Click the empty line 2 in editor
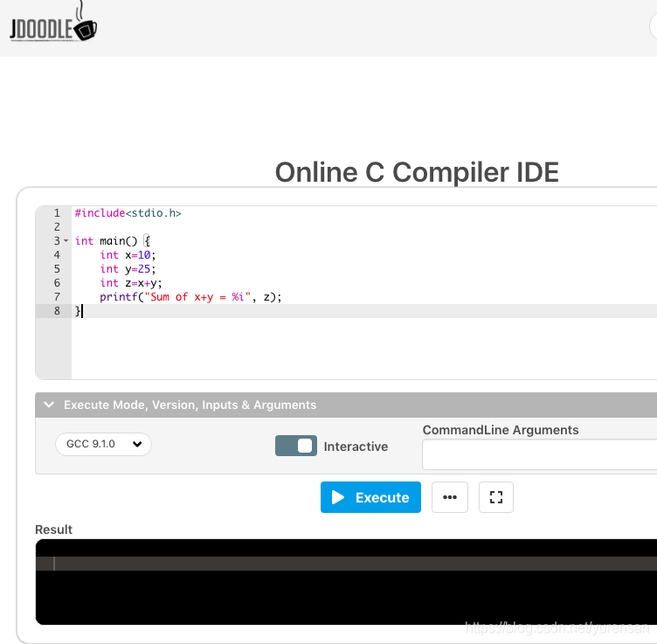The height and width of the screenshot is (644, 657). pyautogui.click(x=364, y=227)
